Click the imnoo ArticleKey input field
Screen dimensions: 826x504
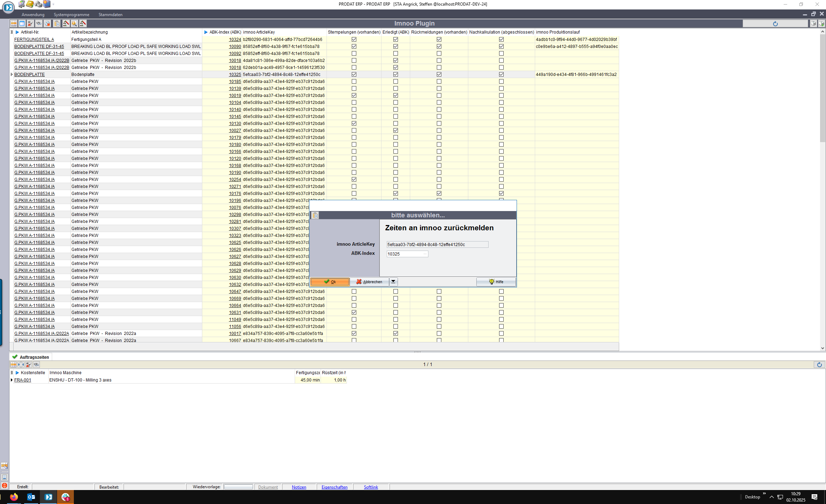437,245
